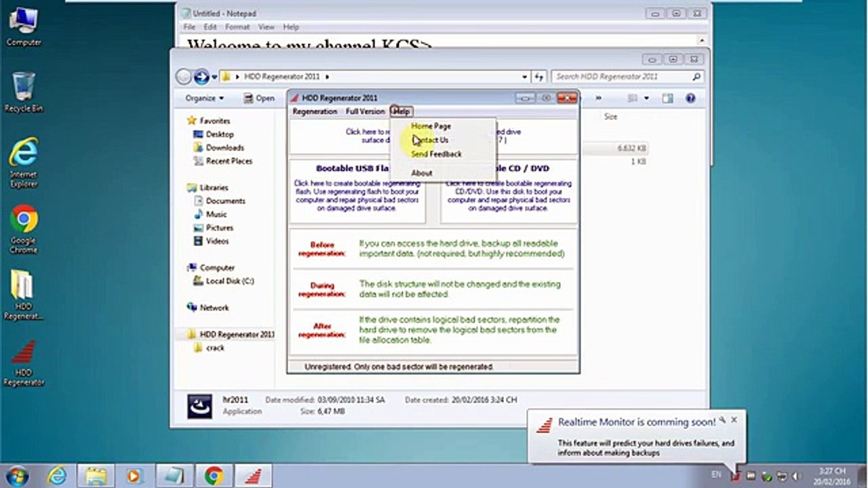This screenshot has height=488, width=868.
Task: Select Network in the navigation pane
Action: click(214, 308)
